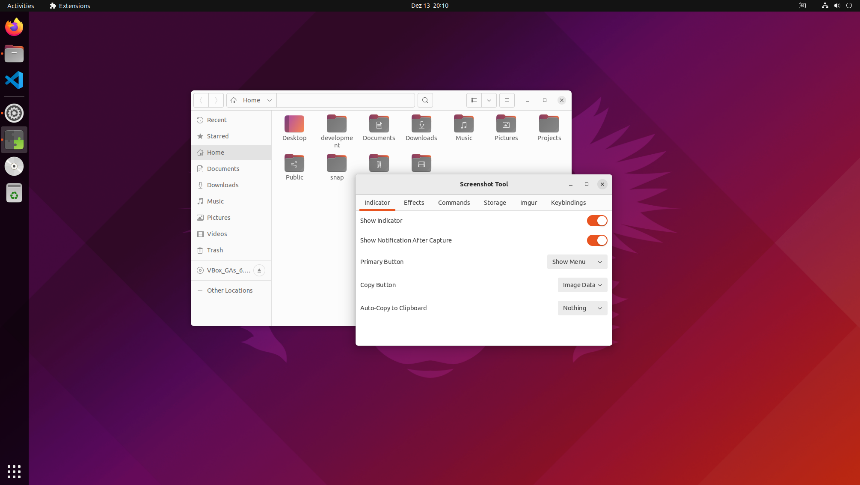This screenshot has height=485, width=860.
Task: Expand the Primary Button Show Menu dropdown
Action: tap(577, 262)
